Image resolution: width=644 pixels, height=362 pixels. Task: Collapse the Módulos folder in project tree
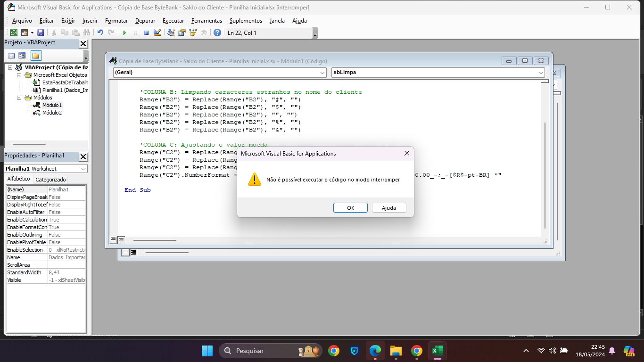click(19, 98)
